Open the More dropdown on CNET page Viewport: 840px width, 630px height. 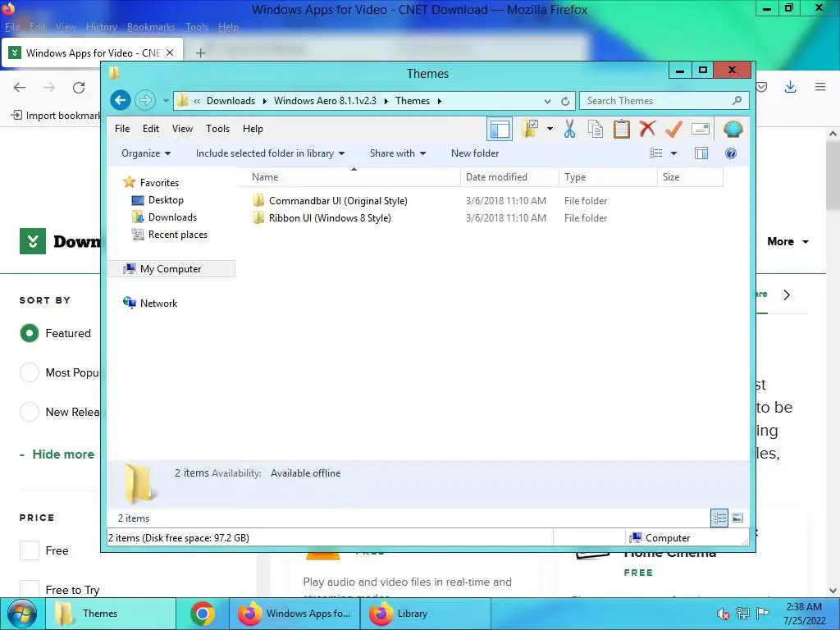pyautogui.click(x=787, y=242)
